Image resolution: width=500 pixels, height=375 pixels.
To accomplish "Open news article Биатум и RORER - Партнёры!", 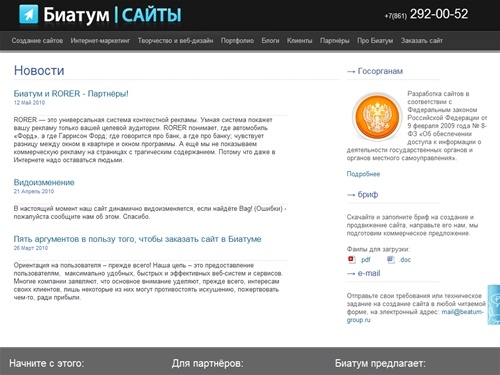I will click(x=71, y=94).
